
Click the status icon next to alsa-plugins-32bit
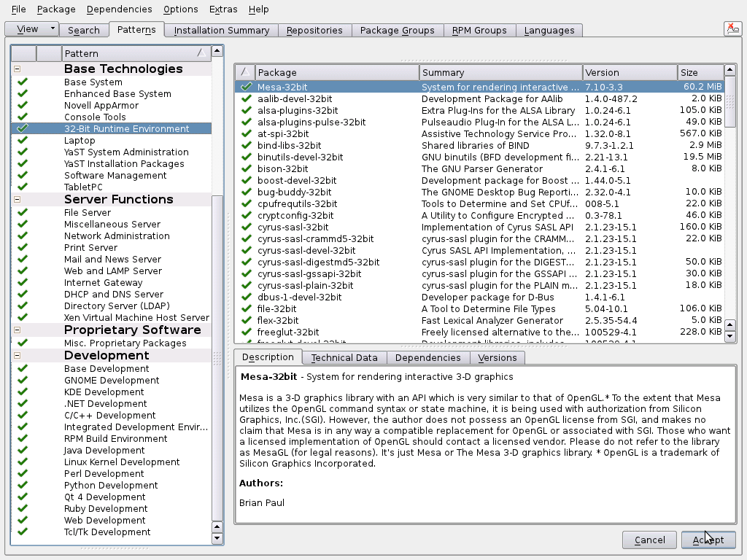pos(246,110)
